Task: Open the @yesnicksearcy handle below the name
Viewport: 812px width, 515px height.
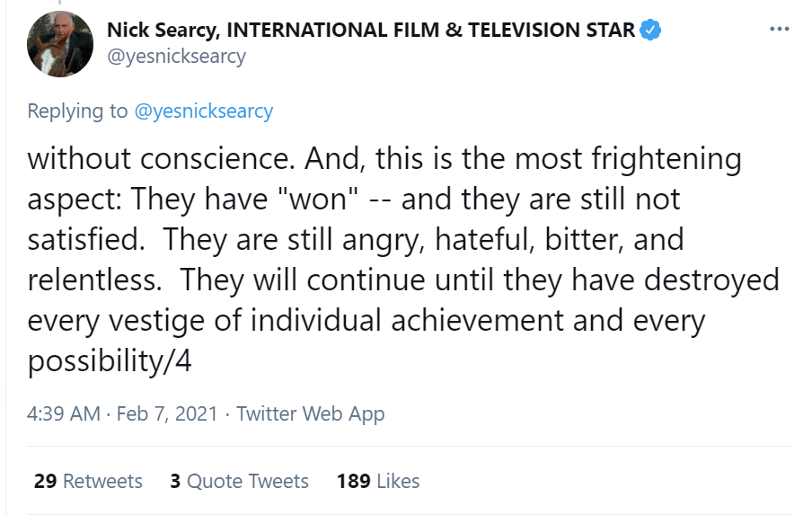Action: [x=176, y=56]
